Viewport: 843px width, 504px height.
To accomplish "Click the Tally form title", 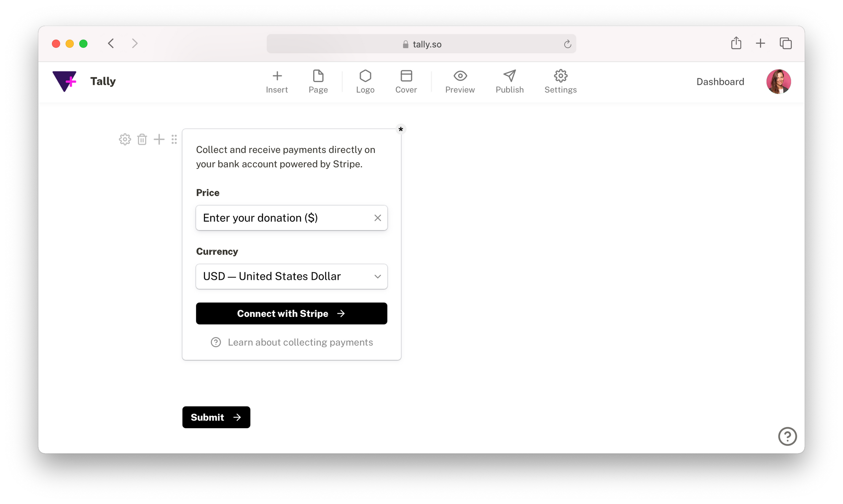I will (103, 81).
